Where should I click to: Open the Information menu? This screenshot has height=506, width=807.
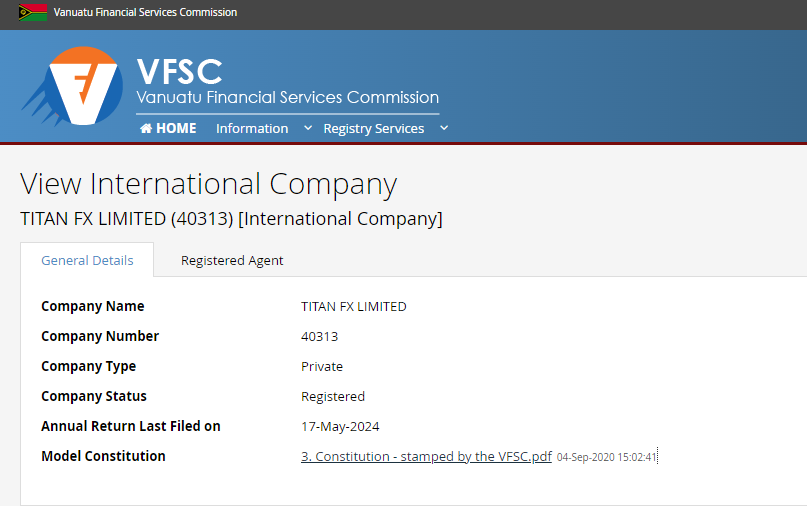point(252,128)
